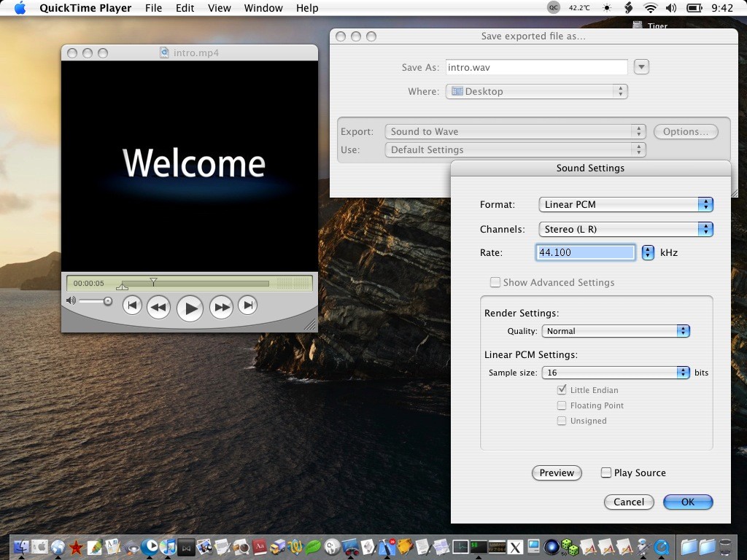The image size is (747, 560).
Task: Open the Wi-Fi status menu icon
Action: (650, 8)
